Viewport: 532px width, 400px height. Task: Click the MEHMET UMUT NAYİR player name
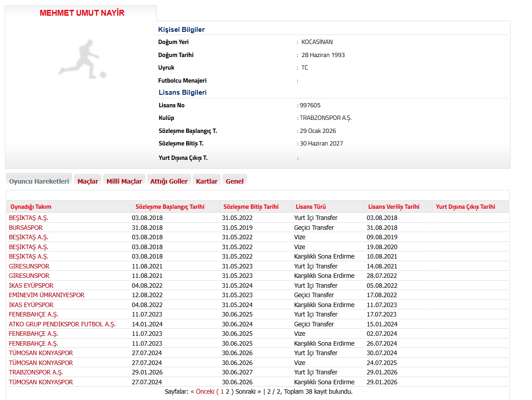click(82, 13)
